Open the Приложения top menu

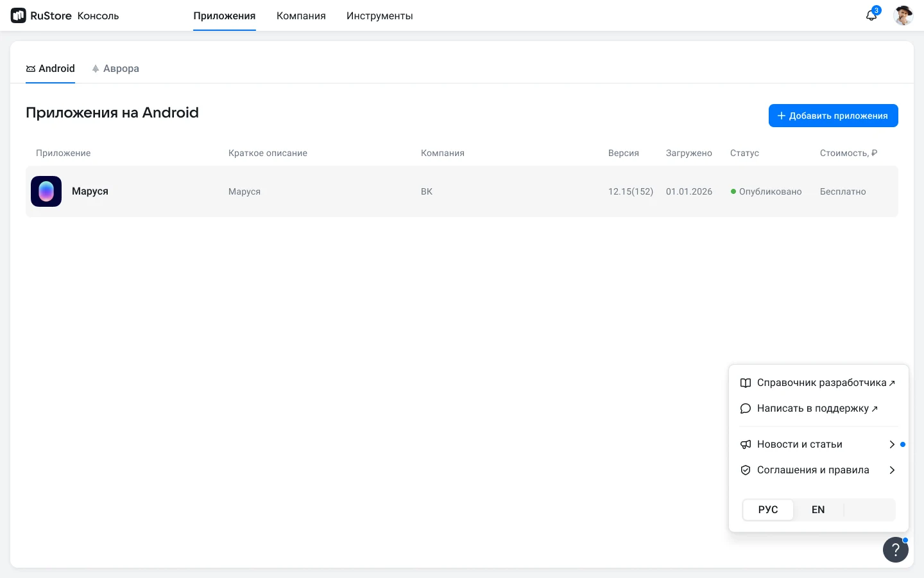pyautogui.click(x=225, y=16)
